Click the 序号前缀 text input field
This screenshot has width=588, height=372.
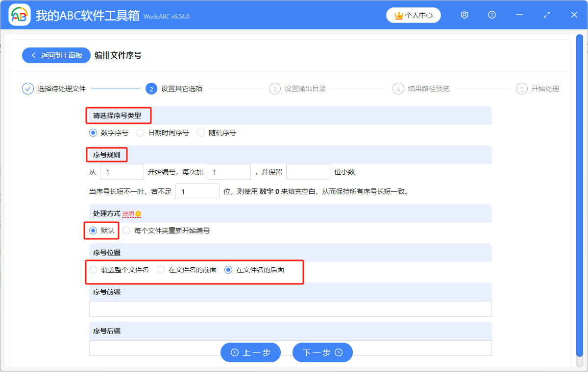click(x=290, y=309)
